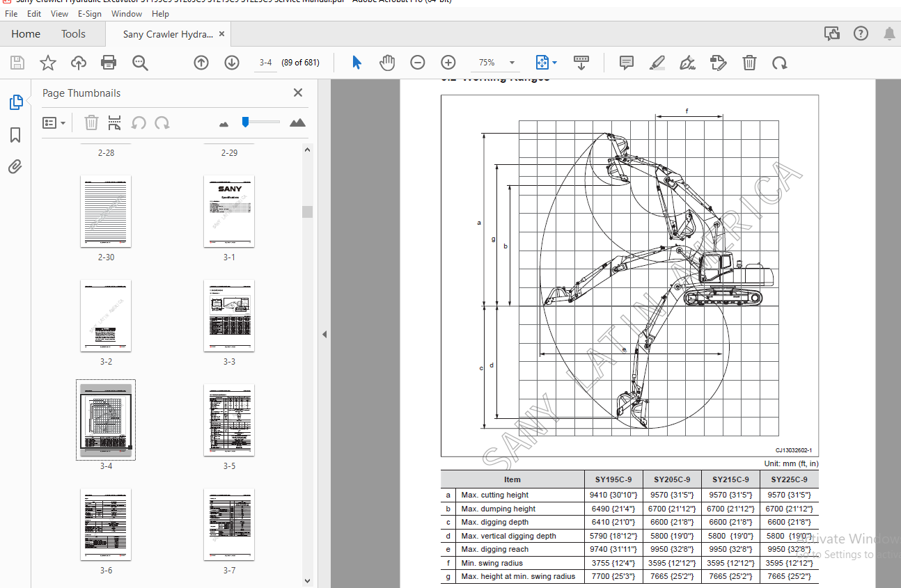Image resolution: width=901 pixels, height=588 pixels.
Task: Adjust the thumbnail size slider
Action: [x=245, y=122]
